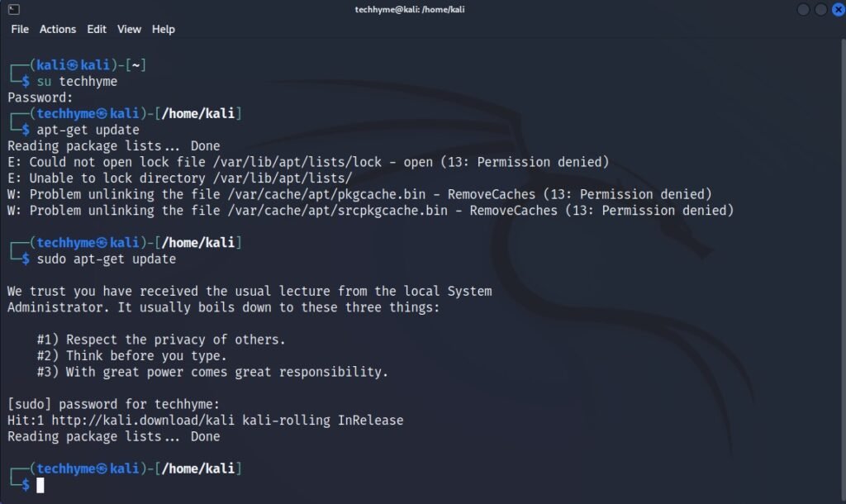Open the Actions menu
Image resolution: width=846 pixels, height=504 pixels.
point(58,29)
